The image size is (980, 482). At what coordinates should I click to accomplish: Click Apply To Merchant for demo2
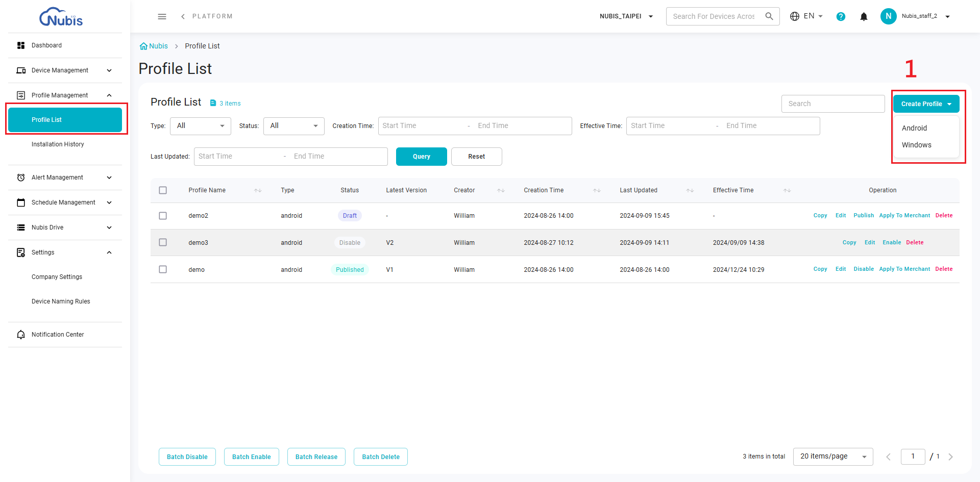[x=904, y=216]
